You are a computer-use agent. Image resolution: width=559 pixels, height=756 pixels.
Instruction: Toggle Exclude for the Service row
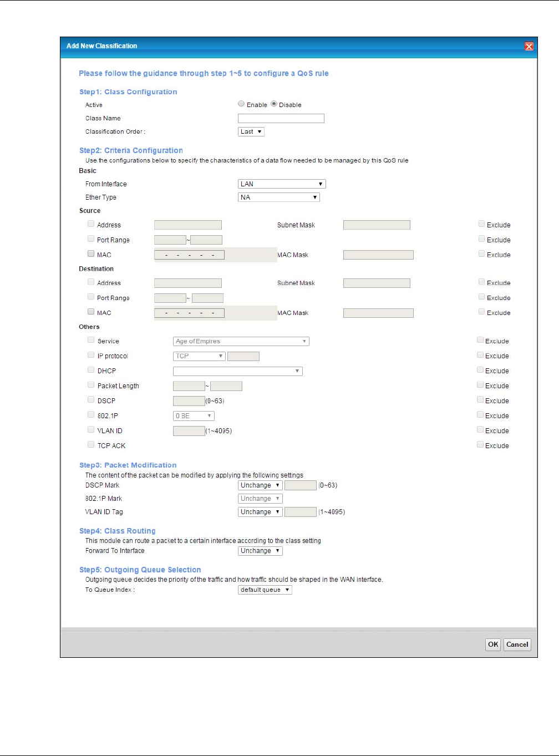(480, 340)
